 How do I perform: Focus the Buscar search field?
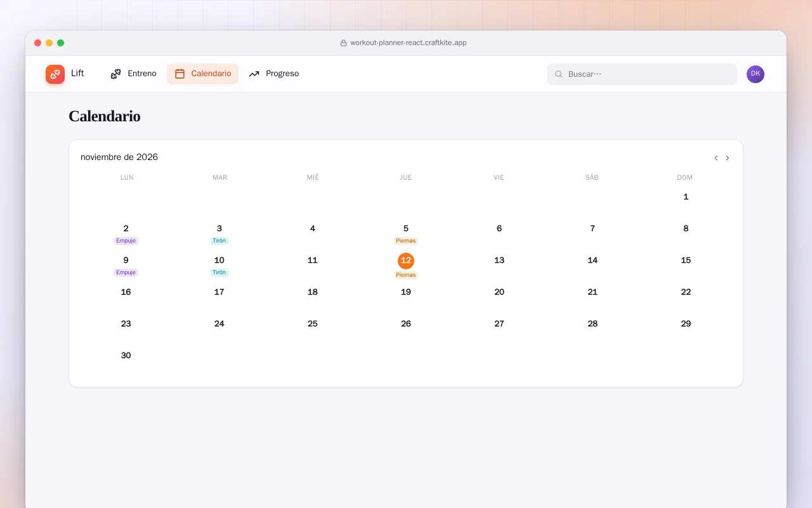tap(642, 74)
